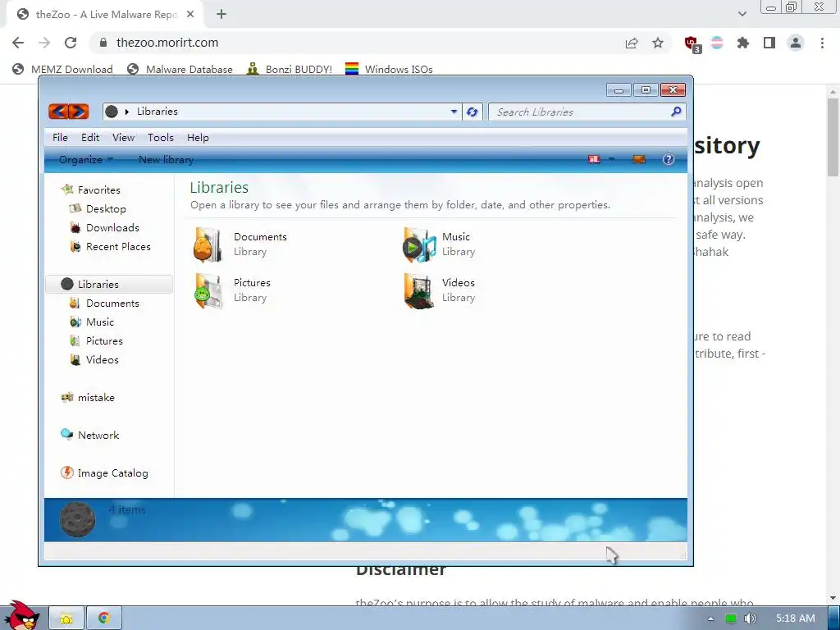Viewport: 840px width, 630px height.
Task: Open the view options dropdown arrow
Action: coord(611,159)
